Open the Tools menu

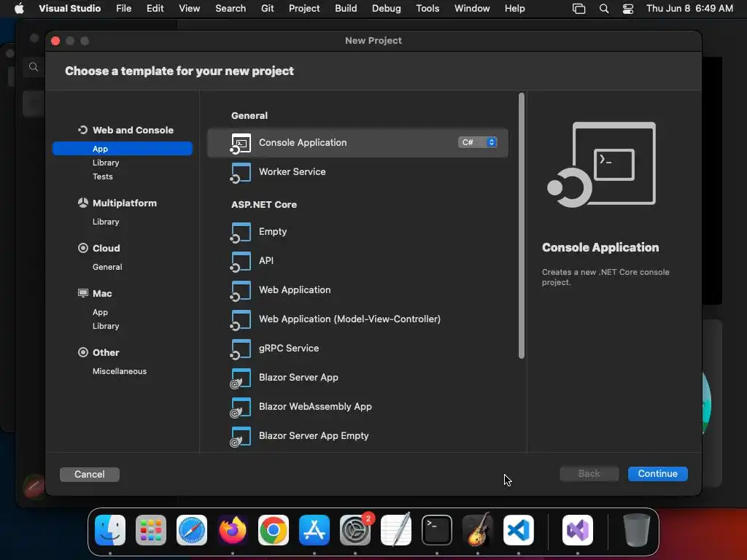427,8
